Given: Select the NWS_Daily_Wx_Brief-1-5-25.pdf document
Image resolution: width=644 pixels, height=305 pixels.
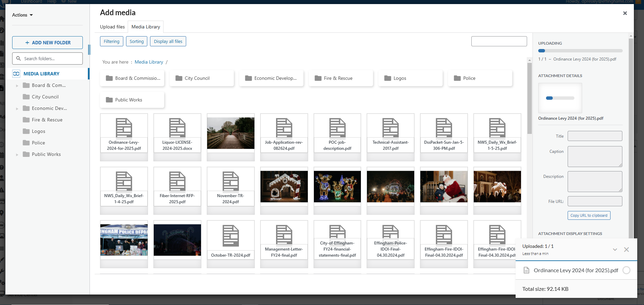Looking at the screenshot, I should 497,137.
